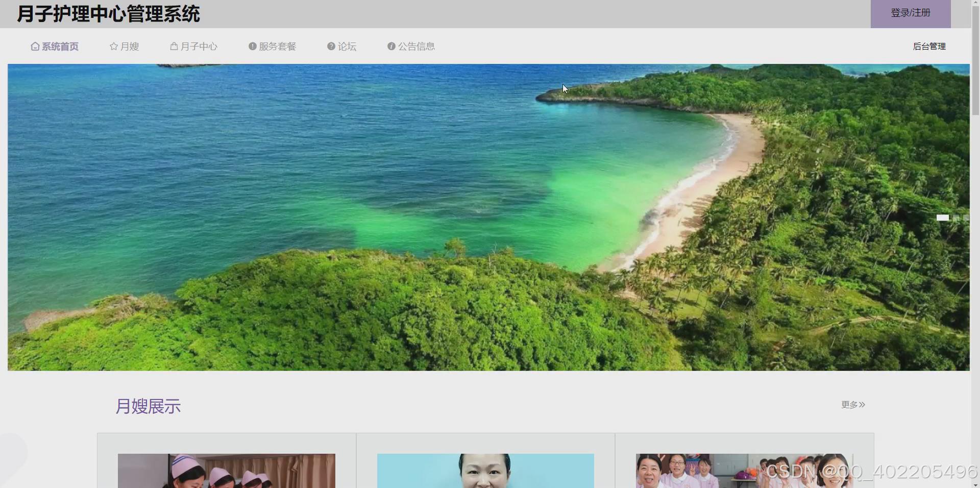
Task: Select the second carousel indicator
Action: point(956,217)
